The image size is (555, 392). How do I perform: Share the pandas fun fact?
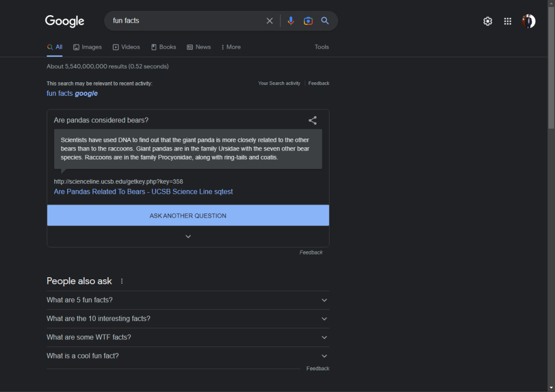pyautogui.click(x=312, y=121)
